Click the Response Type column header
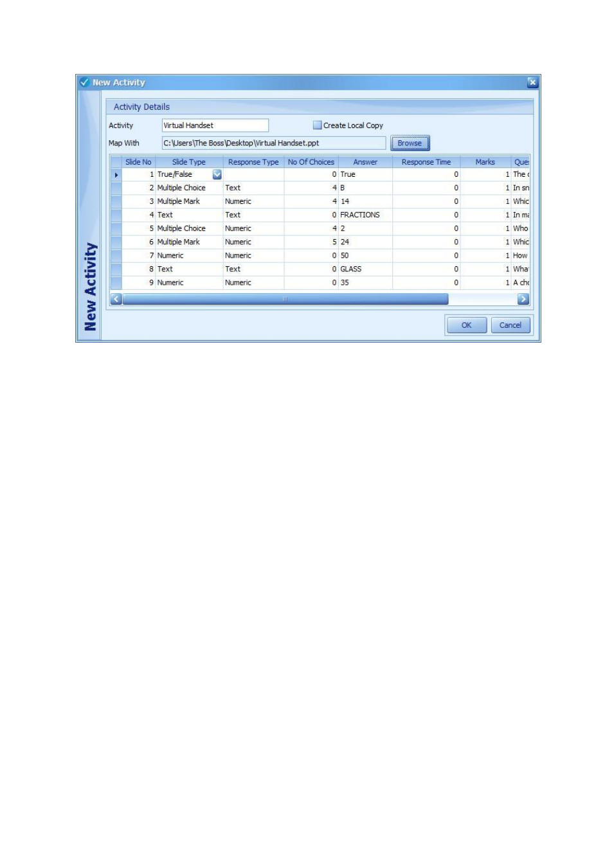Screen dimensions: 614x868 click(x=253, y=162)
